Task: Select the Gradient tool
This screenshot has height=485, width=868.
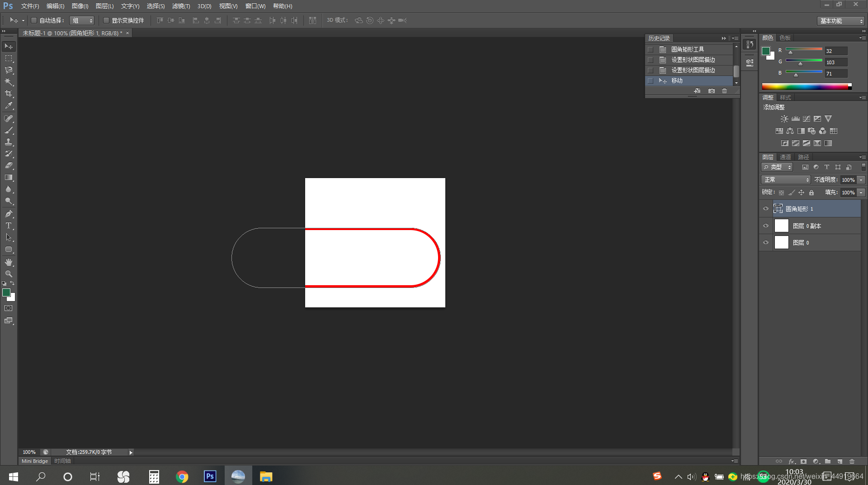Action: point(9,177)
